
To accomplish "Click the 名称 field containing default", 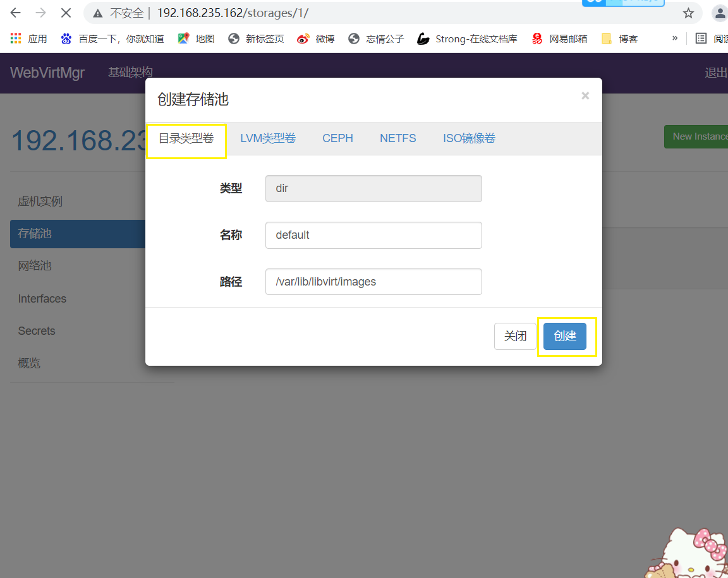I will coord(373,234).
